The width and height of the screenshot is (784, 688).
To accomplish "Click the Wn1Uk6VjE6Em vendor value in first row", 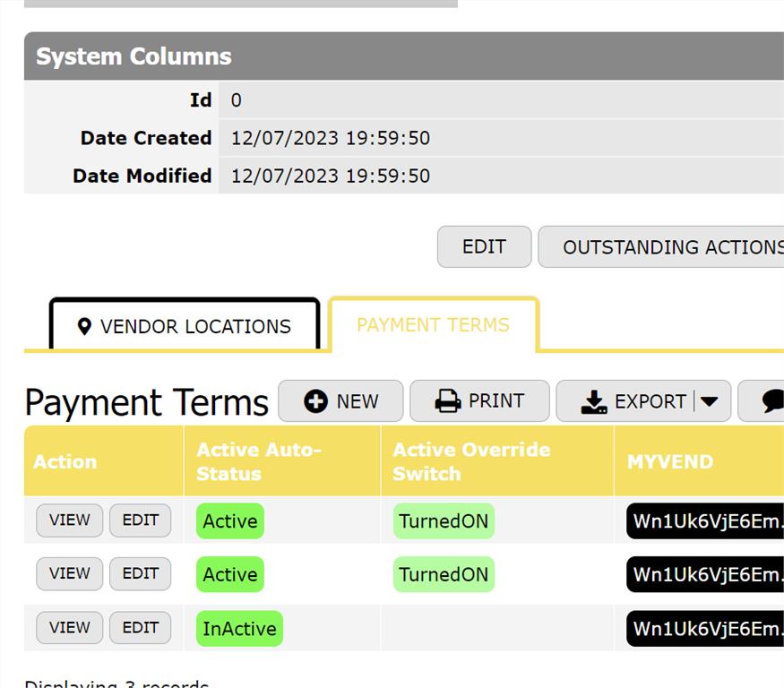I will coord(705,521).
